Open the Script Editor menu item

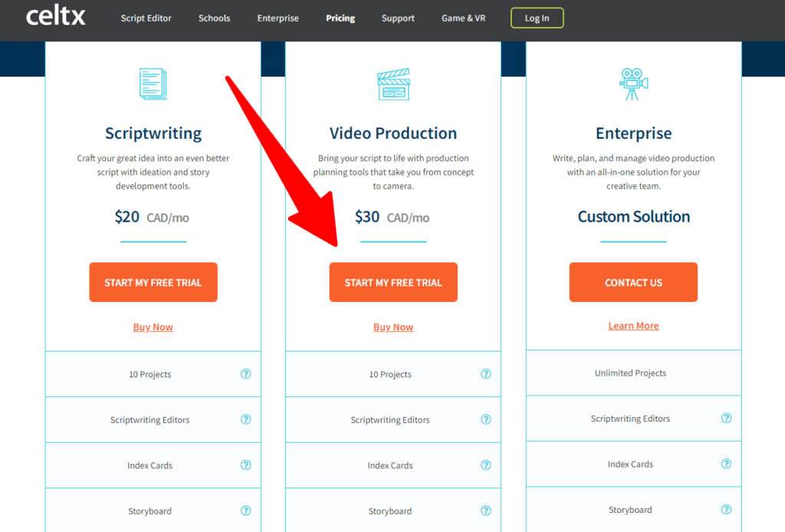(x=146, y=18)
